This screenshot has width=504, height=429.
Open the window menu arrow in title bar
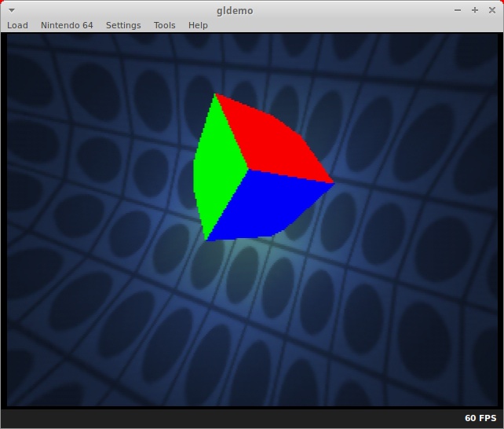[12, 10]
